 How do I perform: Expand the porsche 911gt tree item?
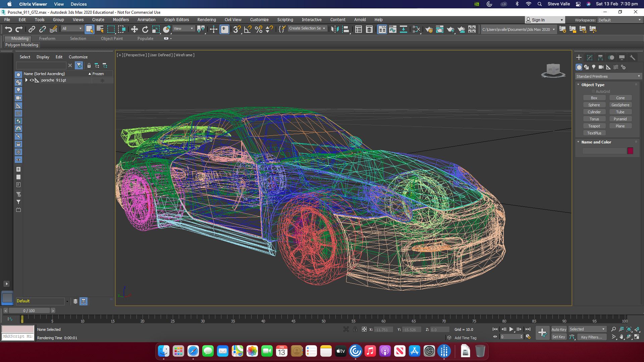26,80
